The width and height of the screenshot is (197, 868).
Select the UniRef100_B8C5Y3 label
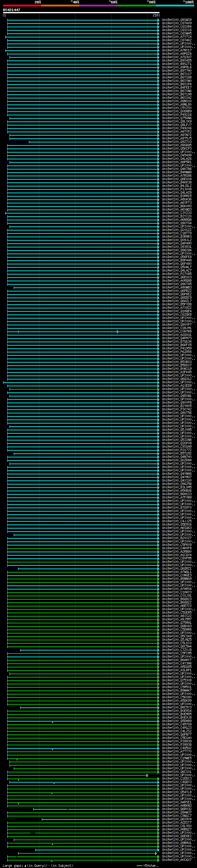[177, 707]
